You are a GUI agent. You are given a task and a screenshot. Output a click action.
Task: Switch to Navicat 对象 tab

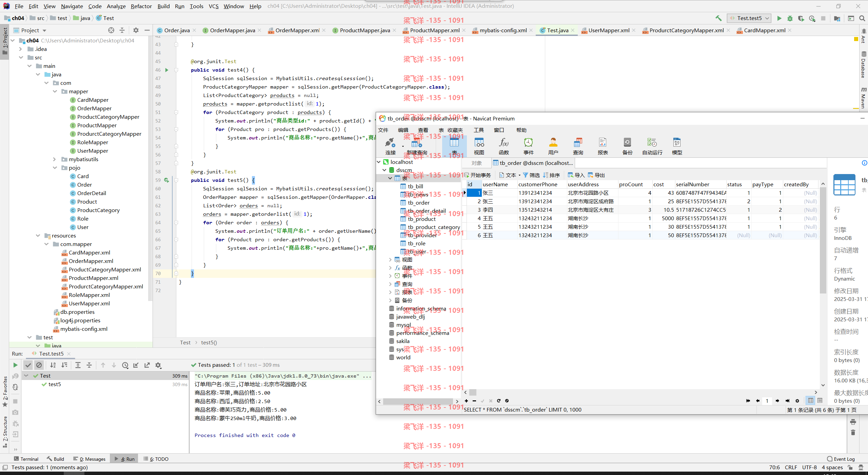(x=476, y=163)
